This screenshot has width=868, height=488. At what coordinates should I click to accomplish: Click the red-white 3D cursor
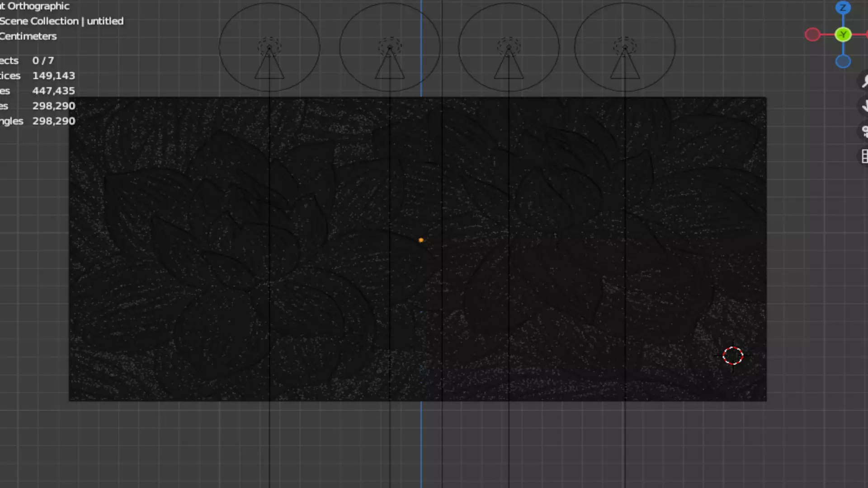click(733, 356)
